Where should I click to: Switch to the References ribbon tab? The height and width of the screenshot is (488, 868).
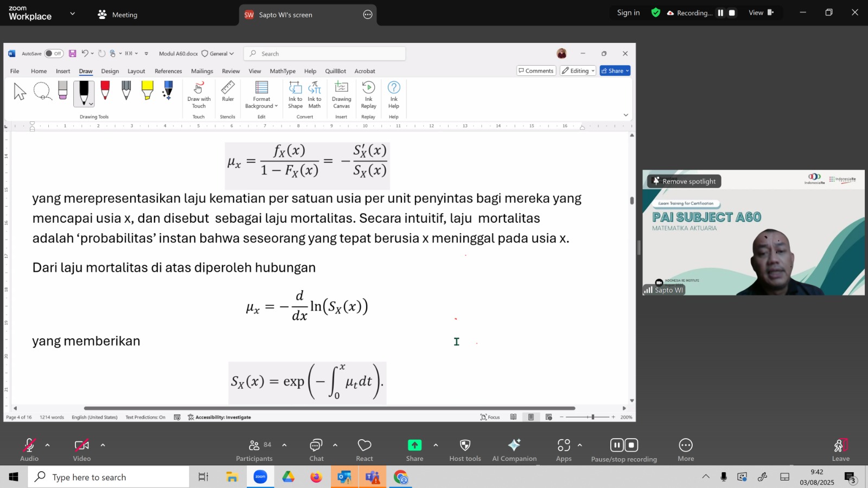(x=168, y=71)
